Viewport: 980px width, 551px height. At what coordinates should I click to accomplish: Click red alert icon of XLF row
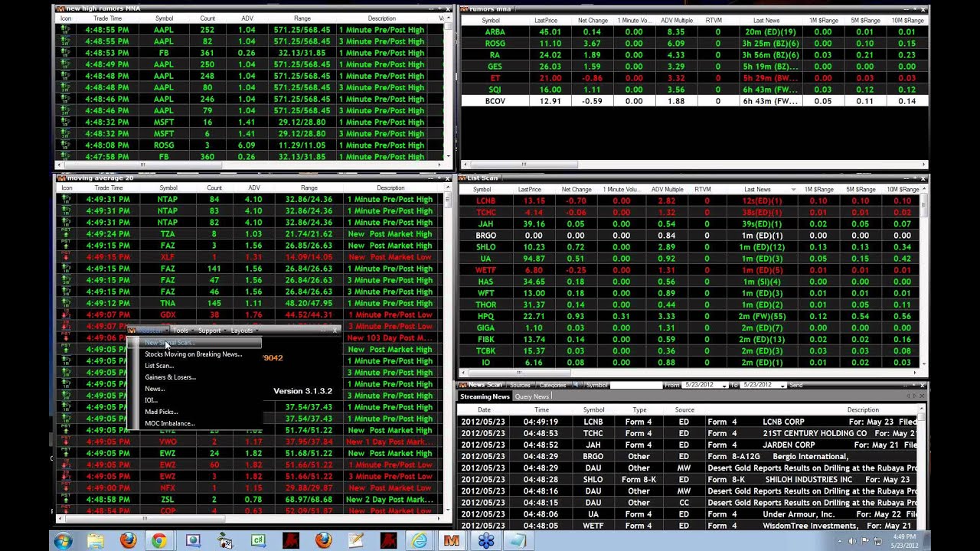point(66,256)
